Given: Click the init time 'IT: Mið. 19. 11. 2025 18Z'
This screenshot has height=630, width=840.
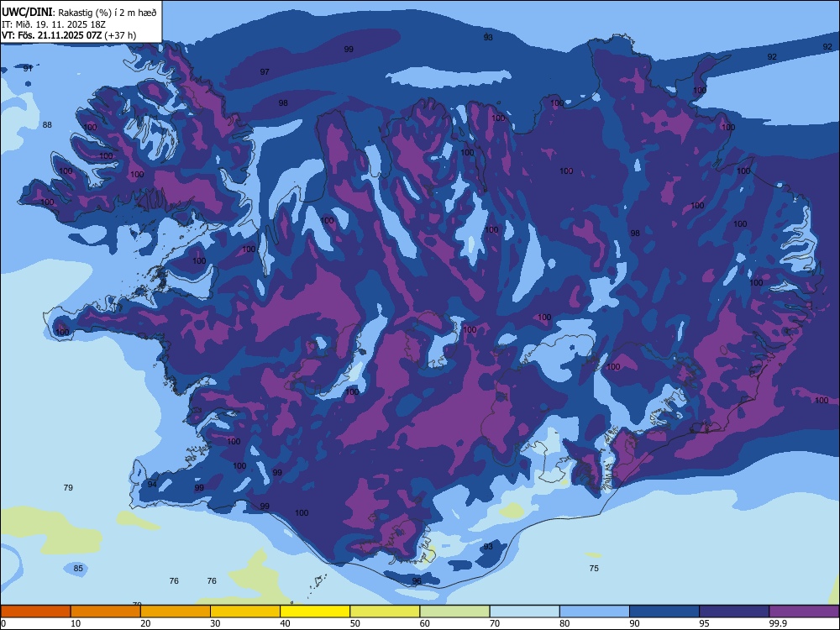Looking at the screenshot, I should click(54, 24).
